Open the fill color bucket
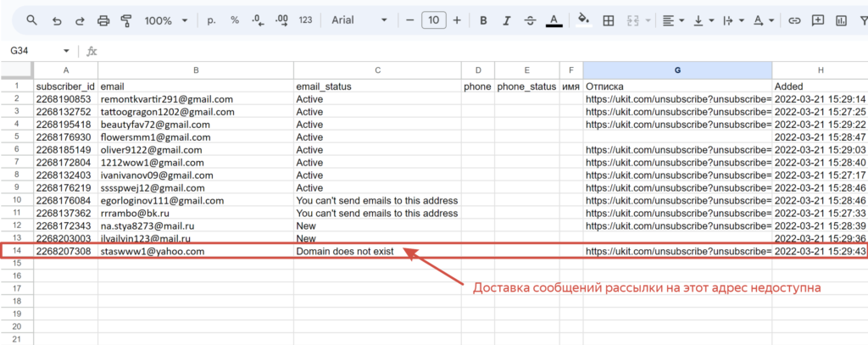Image resolution: width=868 pixels, height=345 pixels. pos(583,20)
